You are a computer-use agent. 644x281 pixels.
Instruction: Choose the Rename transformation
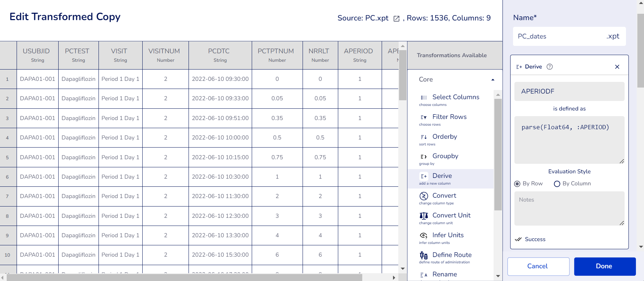coord(451,275)
